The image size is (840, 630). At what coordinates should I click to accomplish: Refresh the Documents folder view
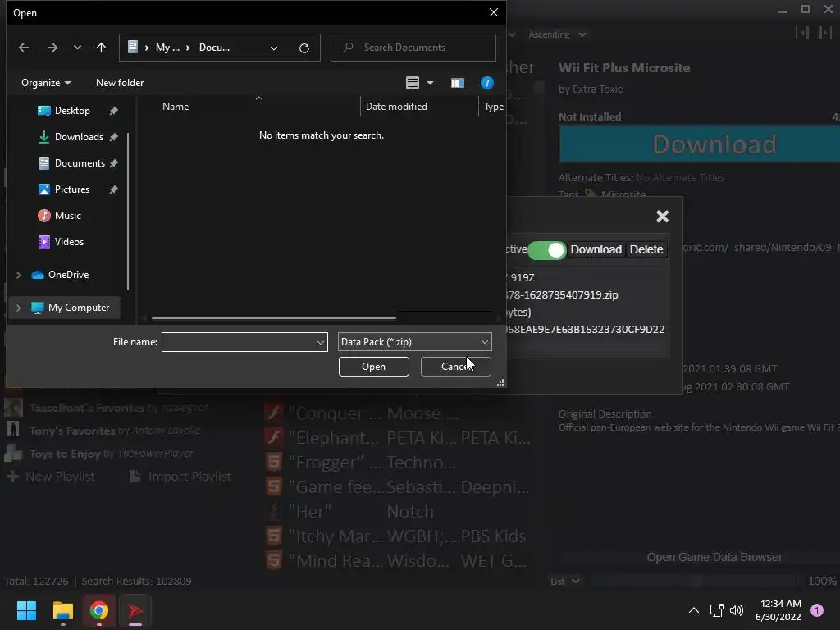[x=304, y=48]
